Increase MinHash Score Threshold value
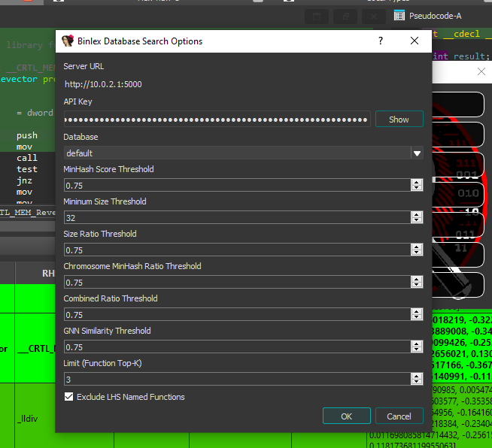This screenshot has width=492, height=448. [x=417, y=183]
